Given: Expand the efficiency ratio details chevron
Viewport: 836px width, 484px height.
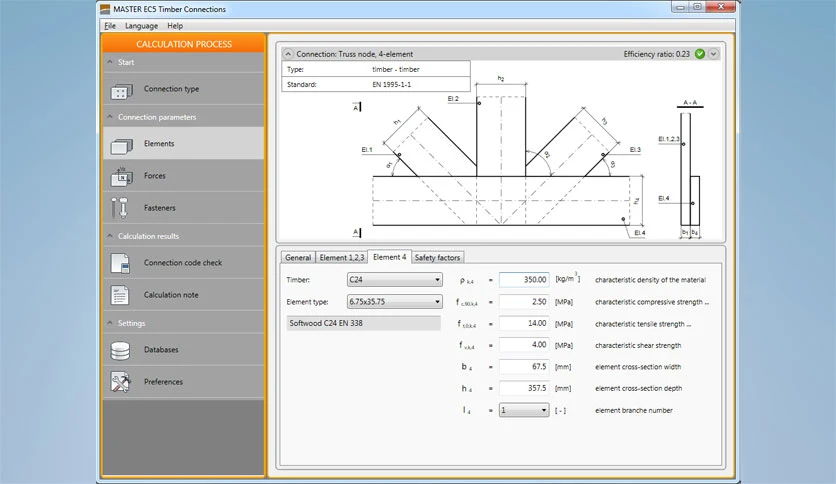Looking at the screenshot, I should coord(713,54).
